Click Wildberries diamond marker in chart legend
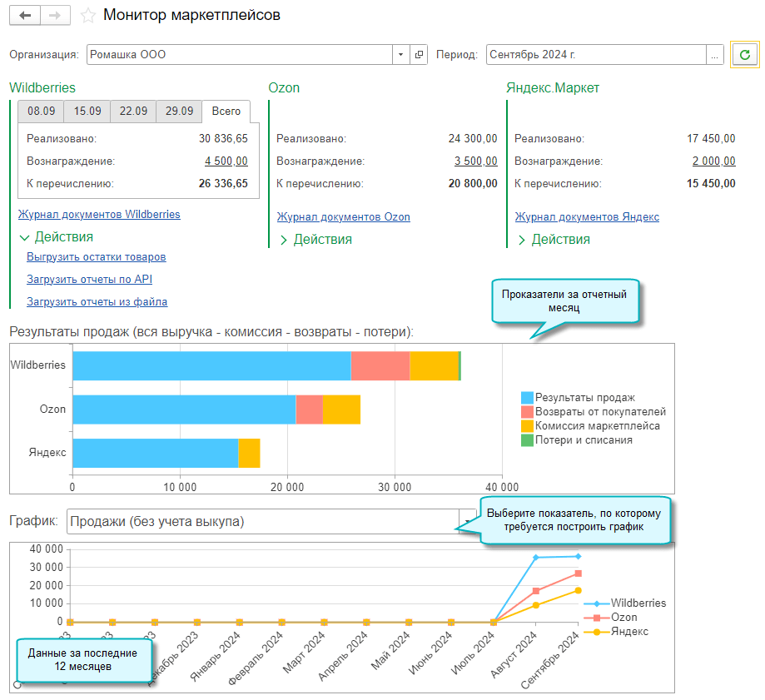This screenshot has width=765, height=700. [597, 603]
